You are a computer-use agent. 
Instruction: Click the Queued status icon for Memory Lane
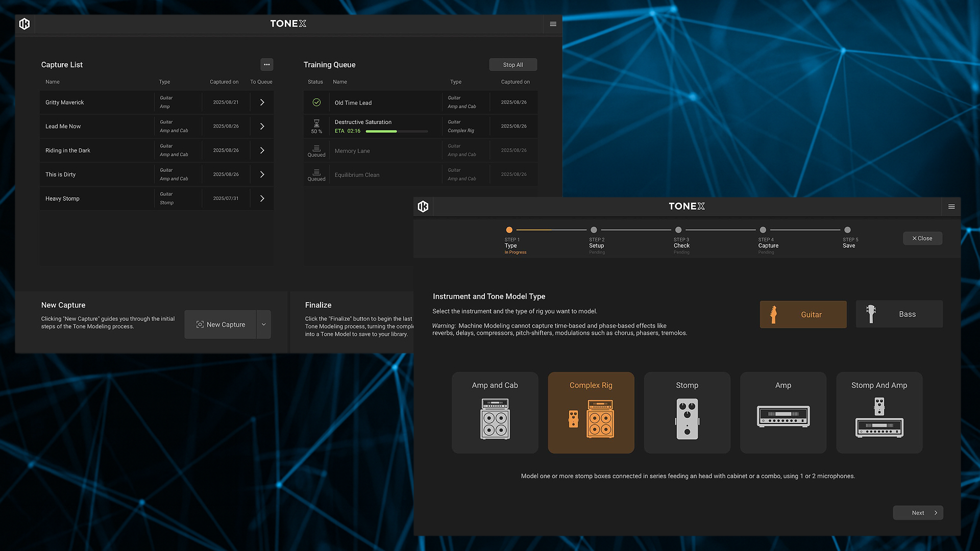(x=316, y=148)
